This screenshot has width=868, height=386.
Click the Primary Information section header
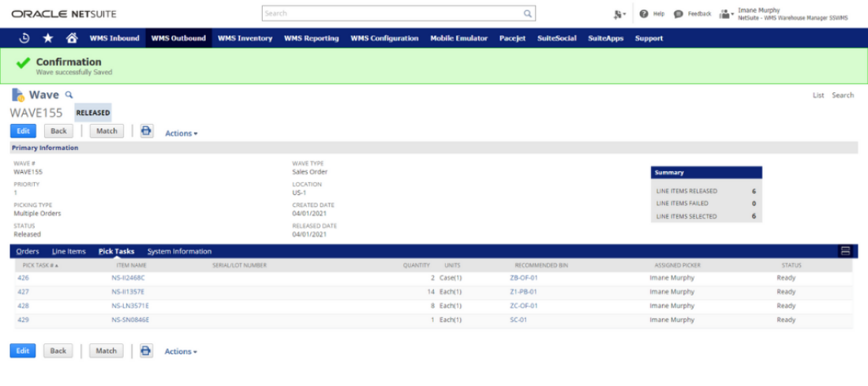pos(434,148)
